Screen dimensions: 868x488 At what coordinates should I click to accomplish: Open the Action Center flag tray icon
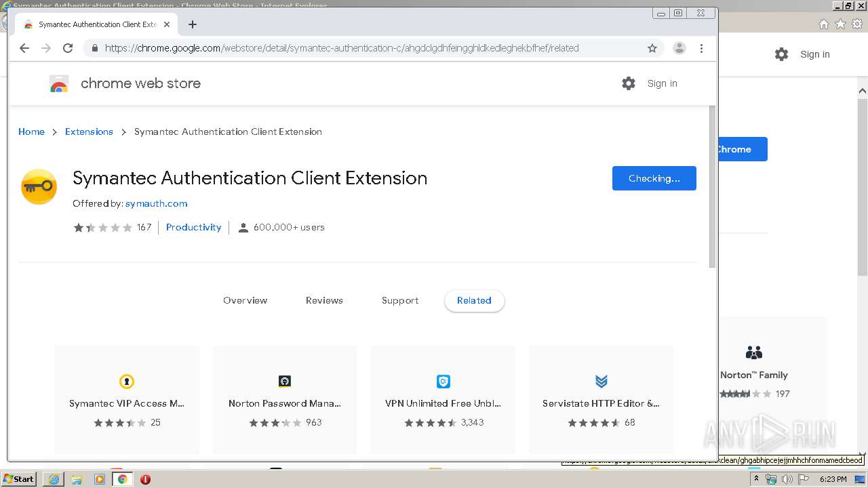804,479
